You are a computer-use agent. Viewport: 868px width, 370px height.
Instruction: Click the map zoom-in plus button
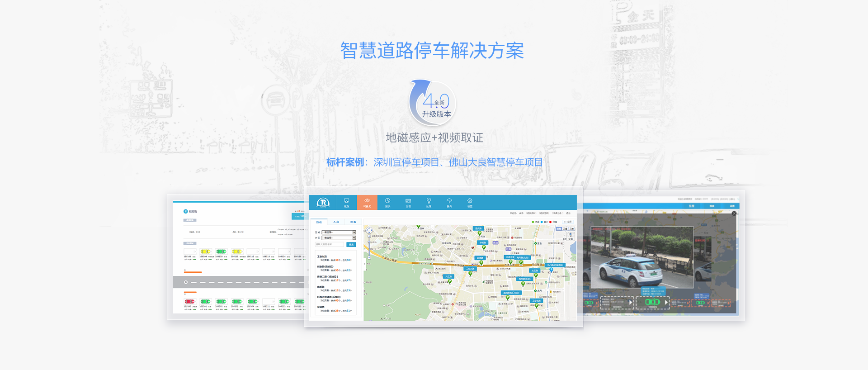(369, 236)
